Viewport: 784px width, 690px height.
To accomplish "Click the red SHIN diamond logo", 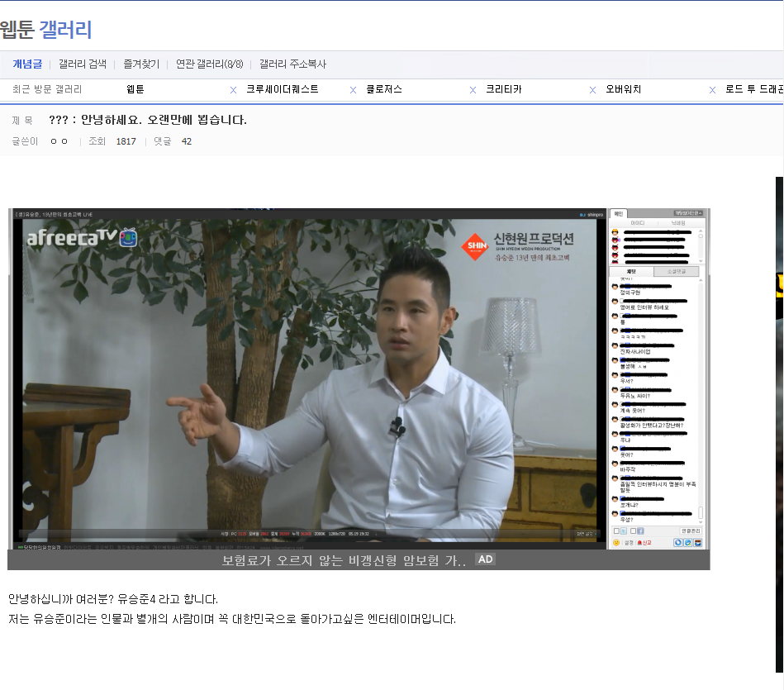I will pyautogui.click(x=476, y=246).
